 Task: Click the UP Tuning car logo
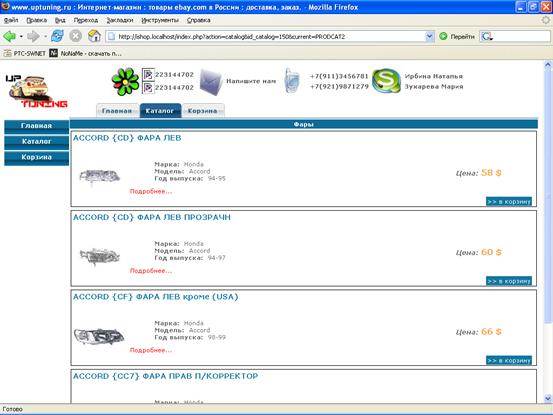tap(36, 91)
